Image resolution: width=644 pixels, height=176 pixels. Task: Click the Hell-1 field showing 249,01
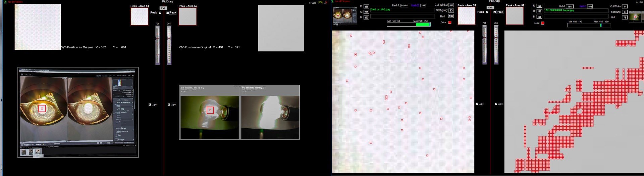point(404,6)
